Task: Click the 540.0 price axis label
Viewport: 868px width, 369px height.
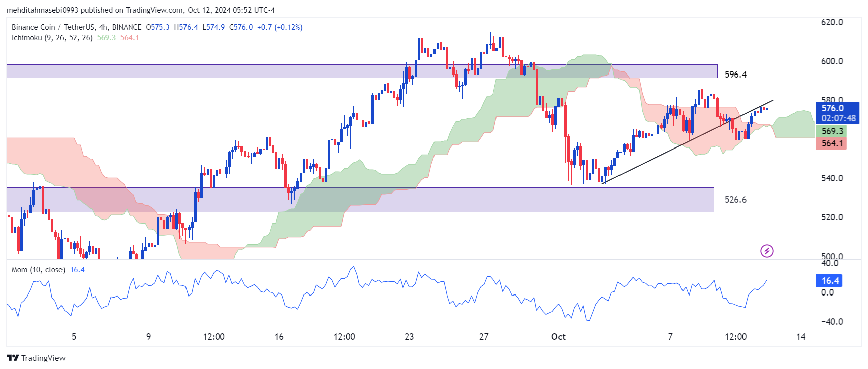Action: pyautogui.click(x=832, y=178)
